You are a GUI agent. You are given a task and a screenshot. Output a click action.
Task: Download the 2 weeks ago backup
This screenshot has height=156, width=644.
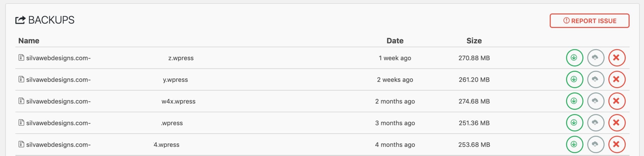[575, 80]
